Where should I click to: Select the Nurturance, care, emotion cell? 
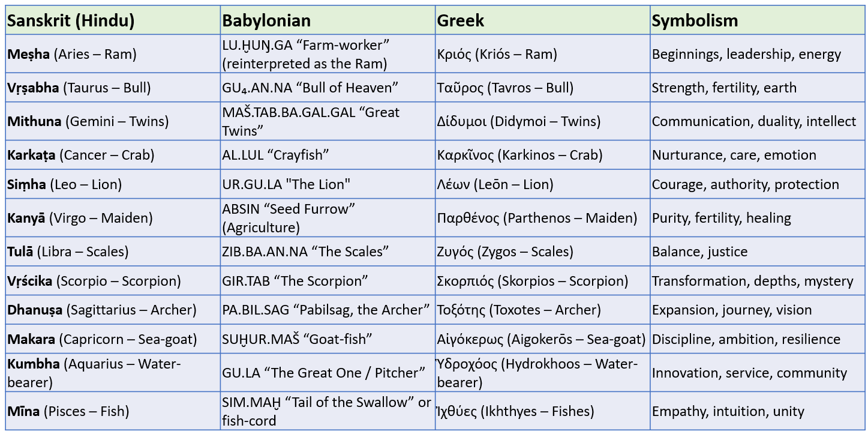click(x=734, y=155)
